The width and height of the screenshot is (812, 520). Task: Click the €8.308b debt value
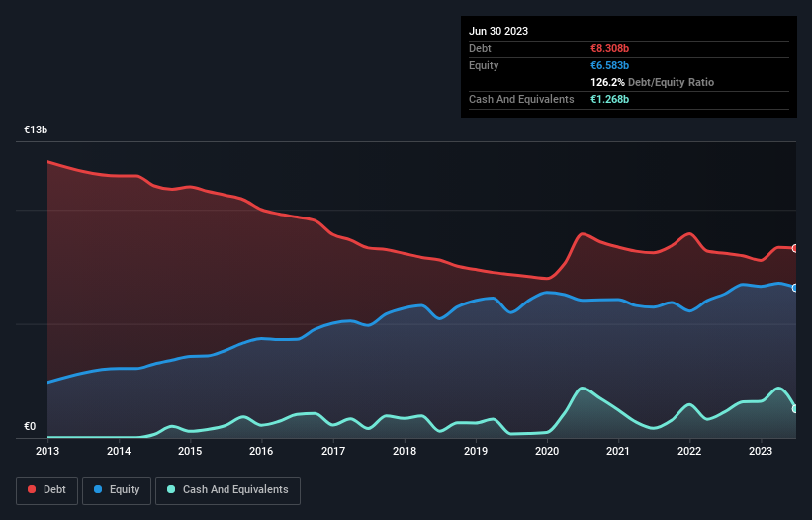click(609, 48)
